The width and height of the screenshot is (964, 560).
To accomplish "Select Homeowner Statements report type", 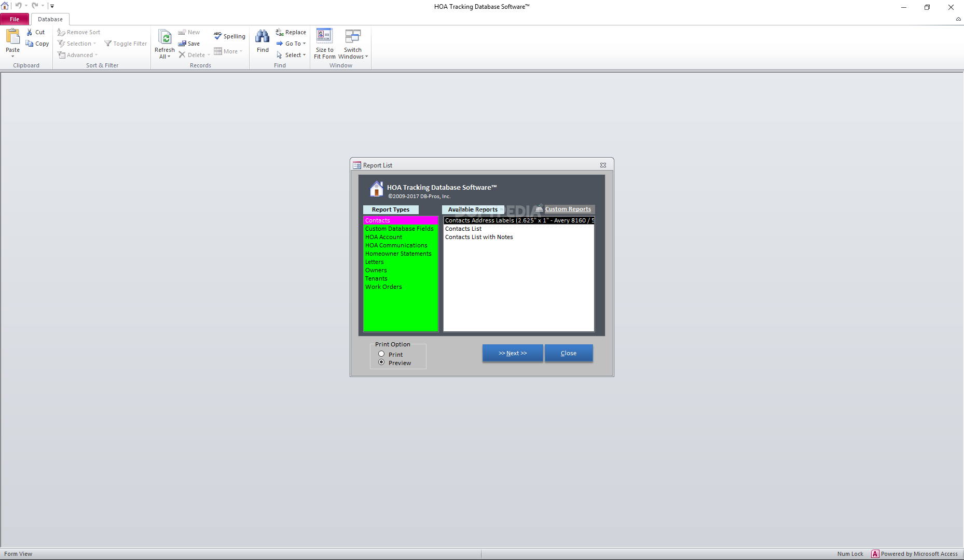I will point(401,254).
